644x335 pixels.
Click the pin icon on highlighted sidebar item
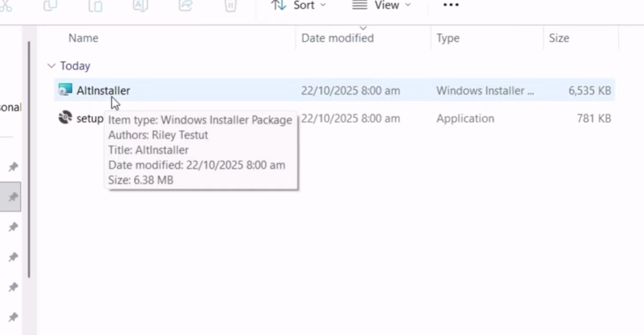[x=13, y=197]
